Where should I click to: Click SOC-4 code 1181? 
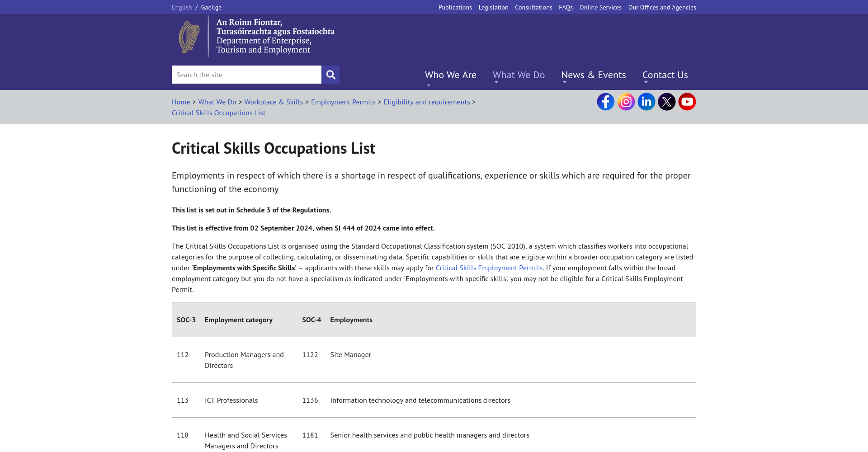(x=310, y=435)
